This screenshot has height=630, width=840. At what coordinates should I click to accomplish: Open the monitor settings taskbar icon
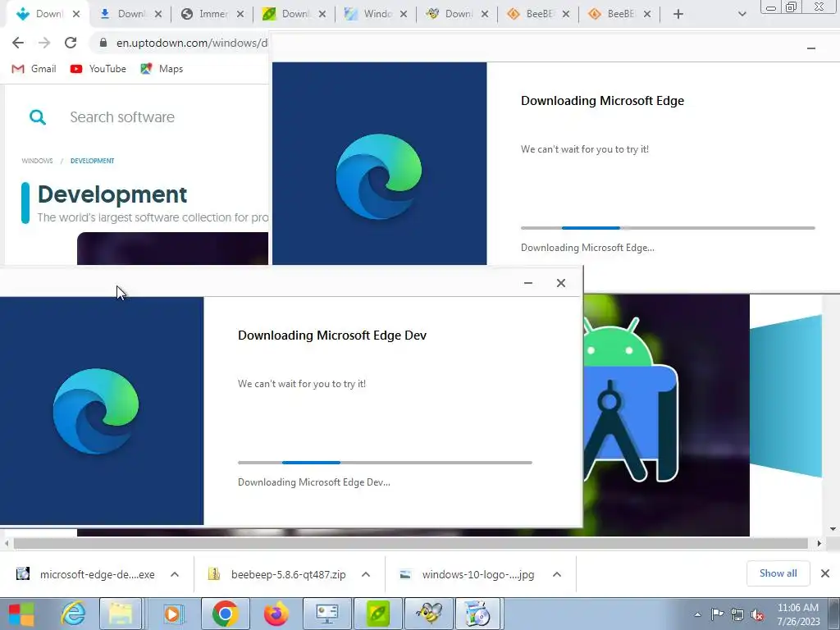pyautogui.click(x=326, y=614)
